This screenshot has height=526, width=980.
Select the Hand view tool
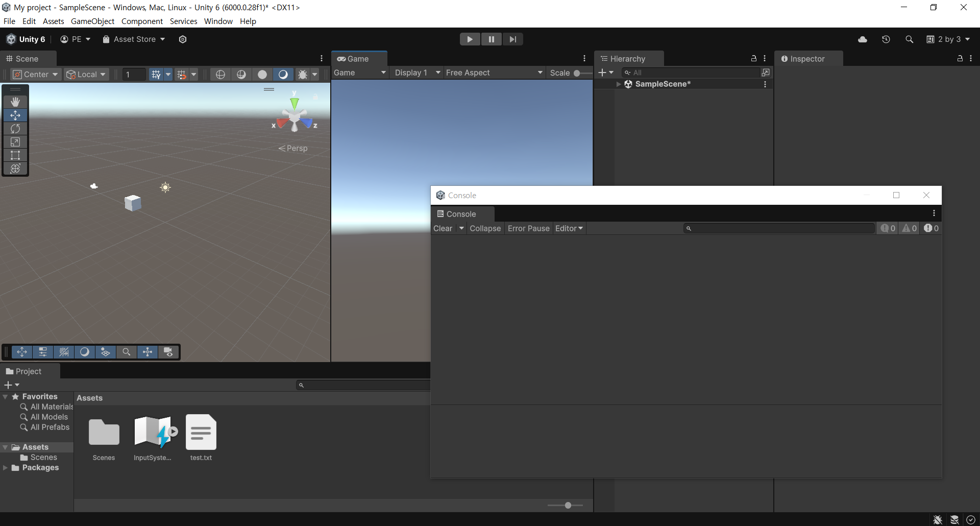pos(15,102)
